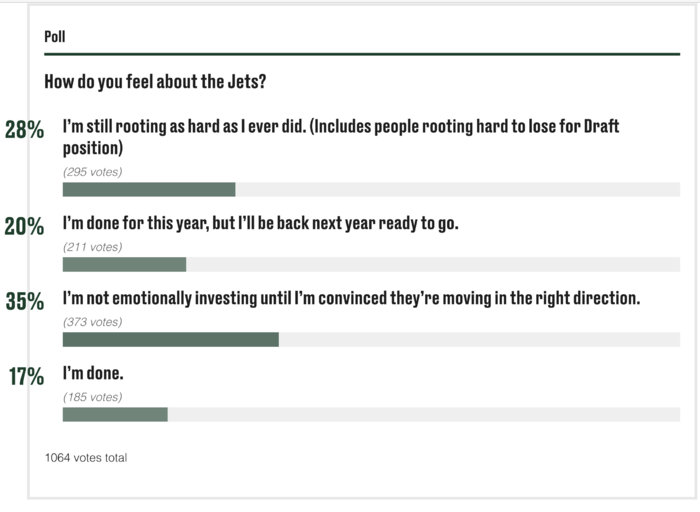
Task: Click the question 'How do you feel about the Jets?'
Action: [155, 82]
